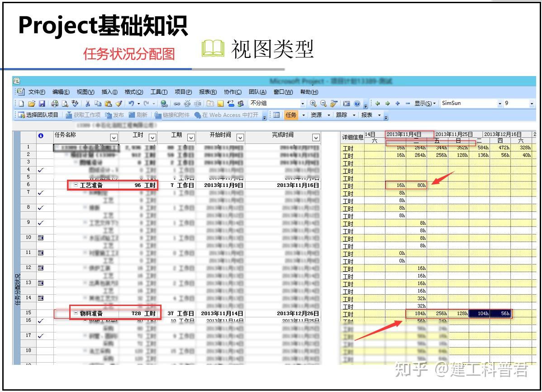Click the Show Subtasks plus icon
The image size is (542, 392).
coord(398,104)
